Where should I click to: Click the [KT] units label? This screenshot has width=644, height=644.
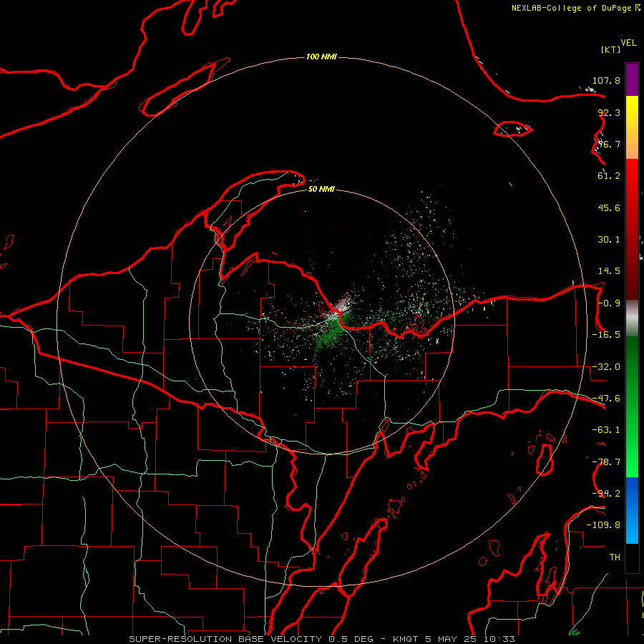[610, 49]
